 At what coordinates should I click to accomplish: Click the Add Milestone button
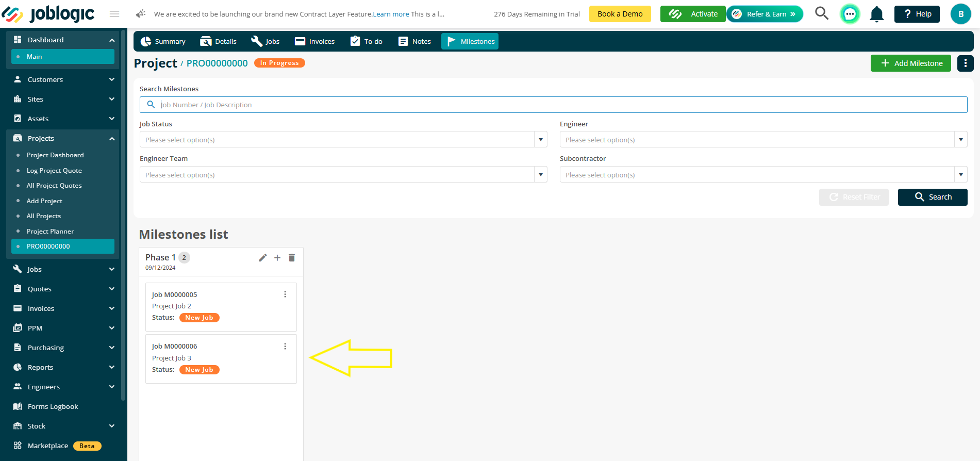[911, 63]
